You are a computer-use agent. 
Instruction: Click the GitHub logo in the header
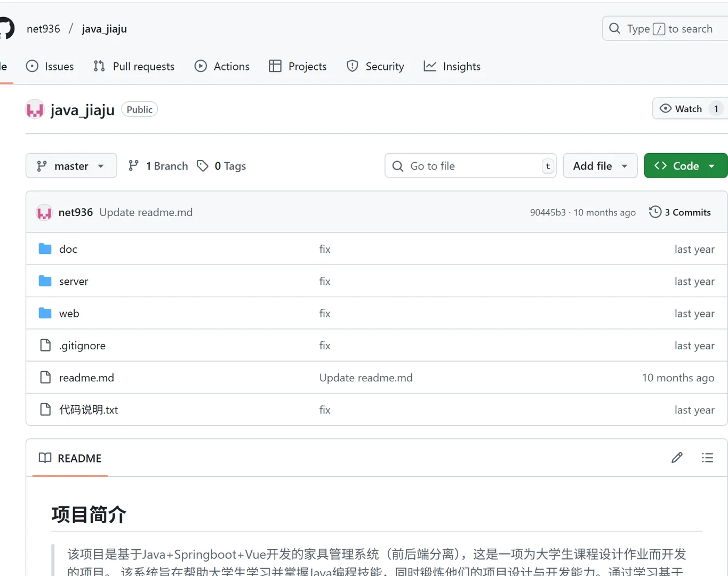coord(5,28)
